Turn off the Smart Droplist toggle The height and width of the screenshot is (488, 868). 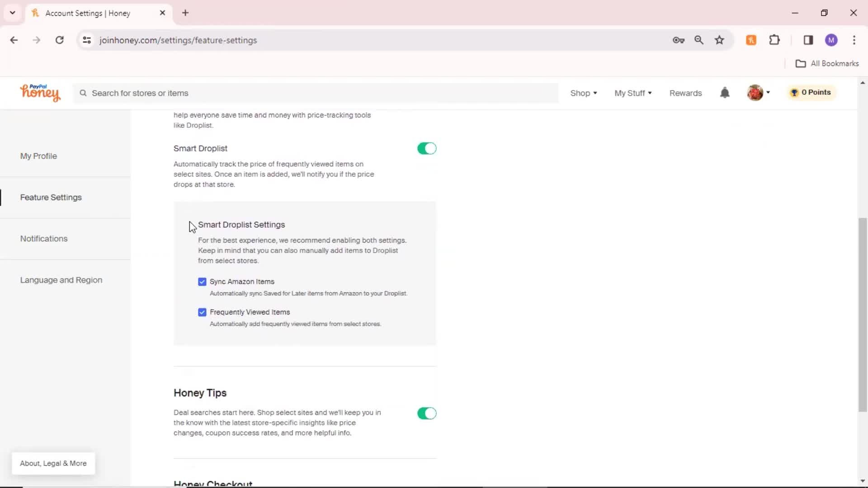[x=427, y=149]
